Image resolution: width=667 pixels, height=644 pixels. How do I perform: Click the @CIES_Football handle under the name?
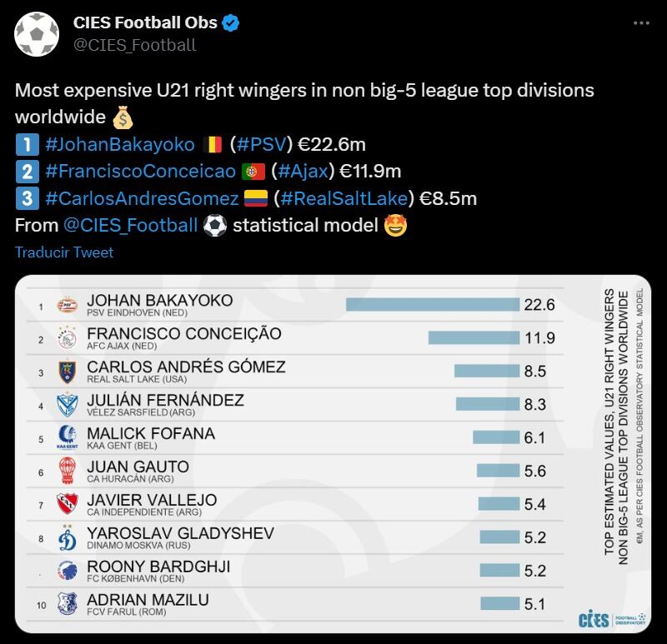(x=134, y=45)
